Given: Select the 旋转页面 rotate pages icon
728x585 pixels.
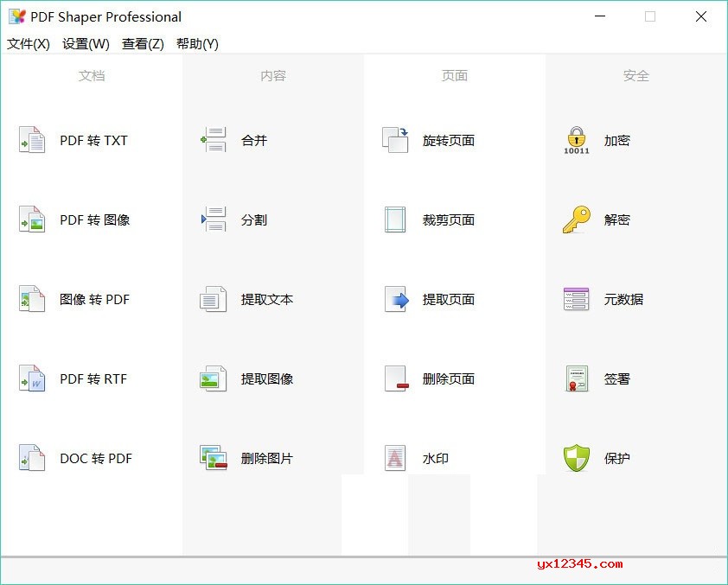Looking at the screenshot, I should click(395, 140).
